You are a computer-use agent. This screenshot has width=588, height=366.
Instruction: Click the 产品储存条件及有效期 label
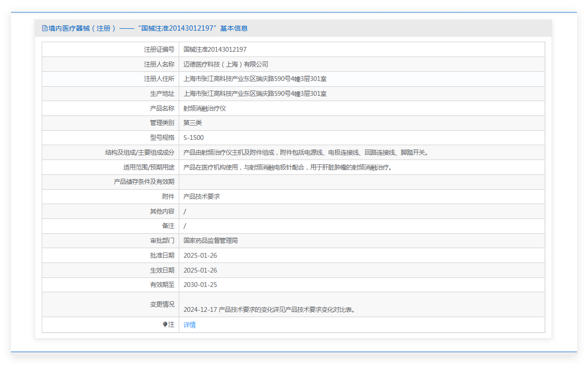pyautogui.click(x=144, y=182)
